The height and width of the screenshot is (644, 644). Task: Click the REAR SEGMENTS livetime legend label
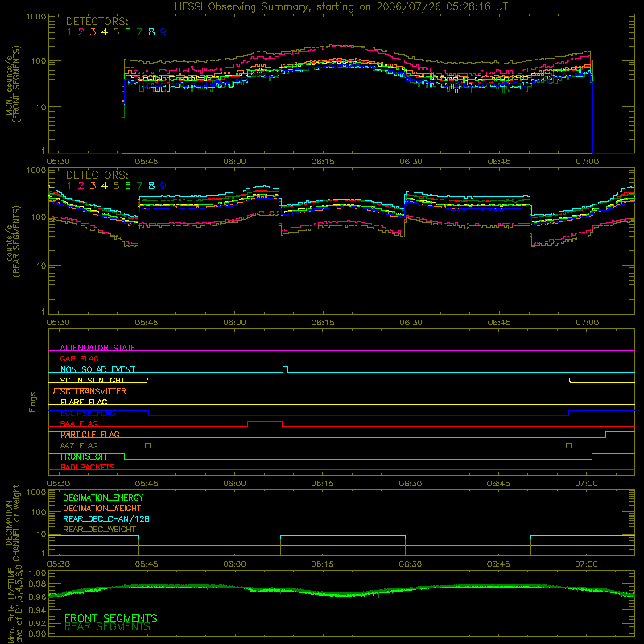tap(108, 627)
